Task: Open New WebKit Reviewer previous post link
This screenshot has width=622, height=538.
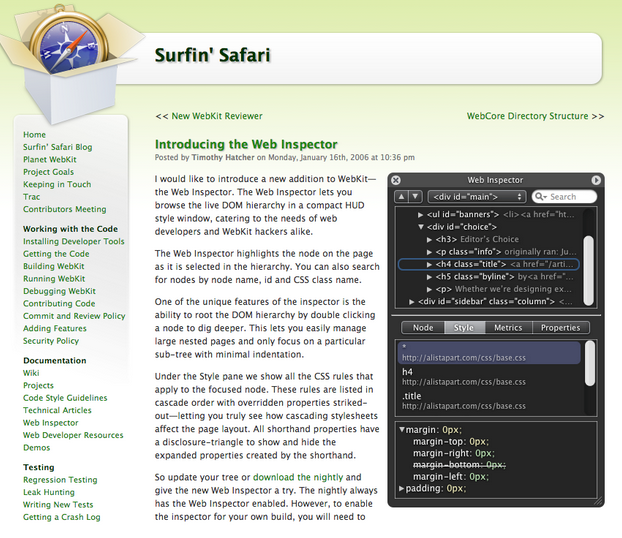Action: 217,116
